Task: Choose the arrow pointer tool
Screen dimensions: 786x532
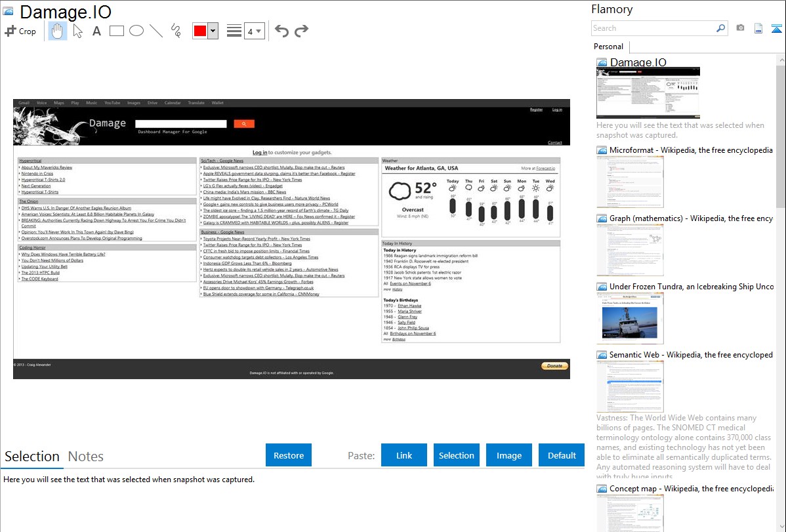Action: [x=77, y=31]
